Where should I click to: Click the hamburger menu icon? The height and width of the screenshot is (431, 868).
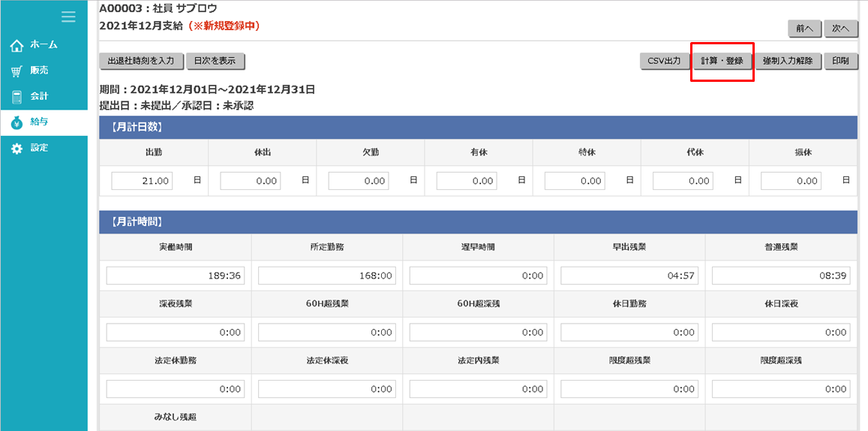68,17
